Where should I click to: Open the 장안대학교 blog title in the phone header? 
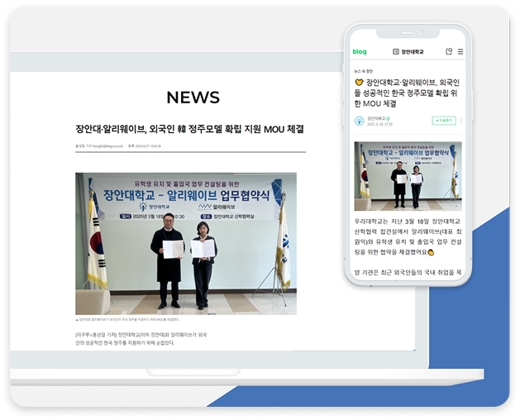coord(413,52)
